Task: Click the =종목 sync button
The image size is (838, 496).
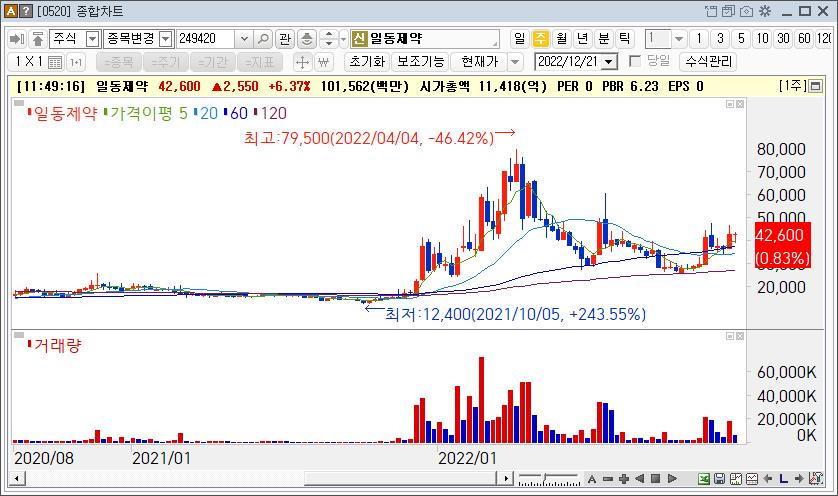Action: click(119, 62)
